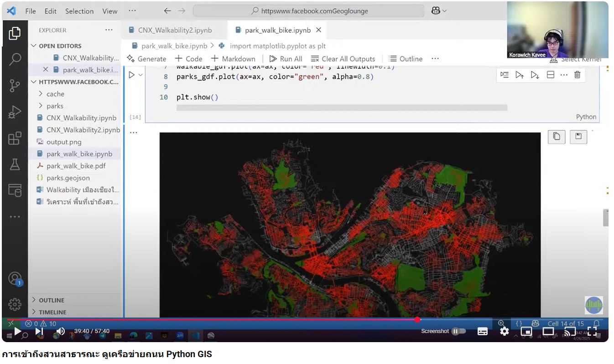Viewport: 614px width, 364px height.
Task: Open the Testing flask view
Action: coord(15,164)
